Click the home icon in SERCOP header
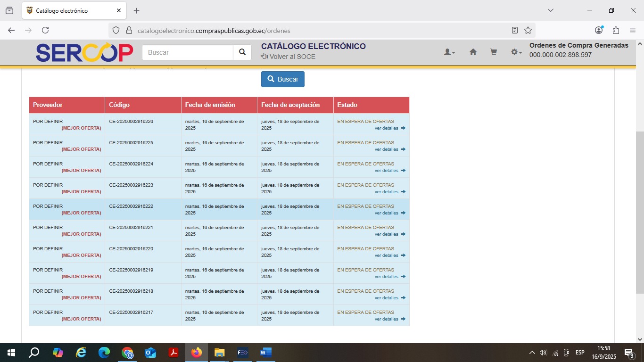 tap(473, 52)
